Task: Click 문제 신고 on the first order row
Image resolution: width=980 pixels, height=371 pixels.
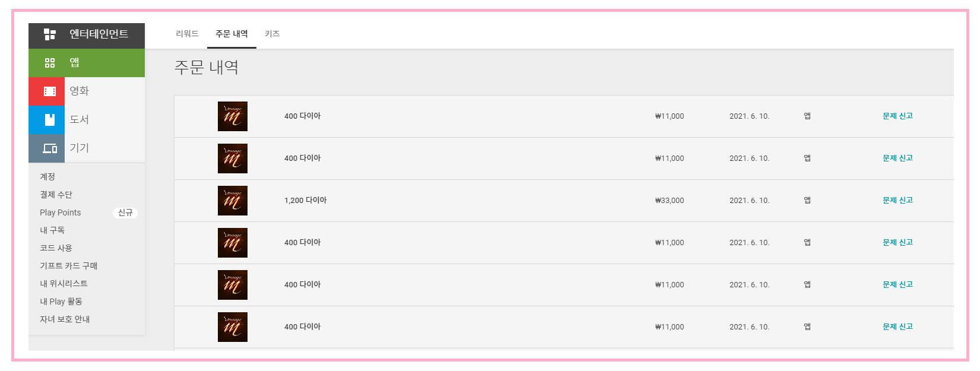Action: click(x=897, y=116)
